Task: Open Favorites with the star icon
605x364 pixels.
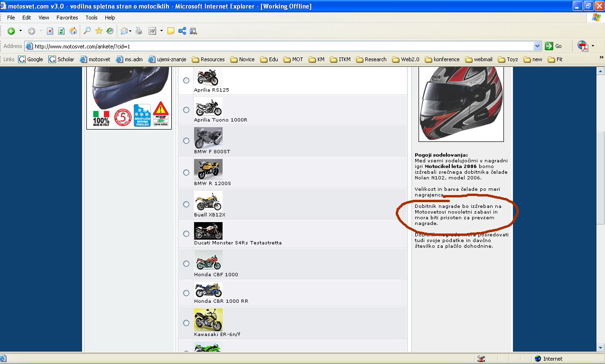Action: click(99, 31)
